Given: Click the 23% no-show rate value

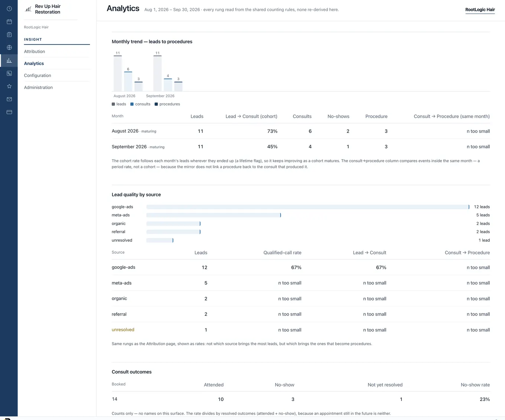Looking at the screenshot, I should click(x=485, y=399).
